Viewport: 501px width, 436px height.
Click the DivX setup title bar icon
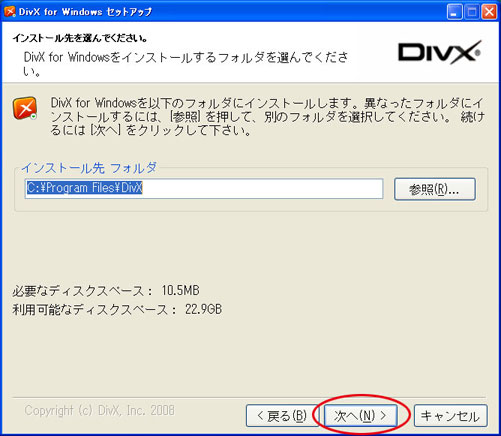click(x=10, y=12)
